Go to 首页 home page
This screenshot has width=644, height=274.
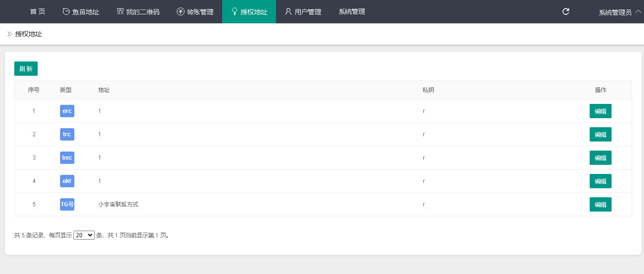tap(38, 11)
